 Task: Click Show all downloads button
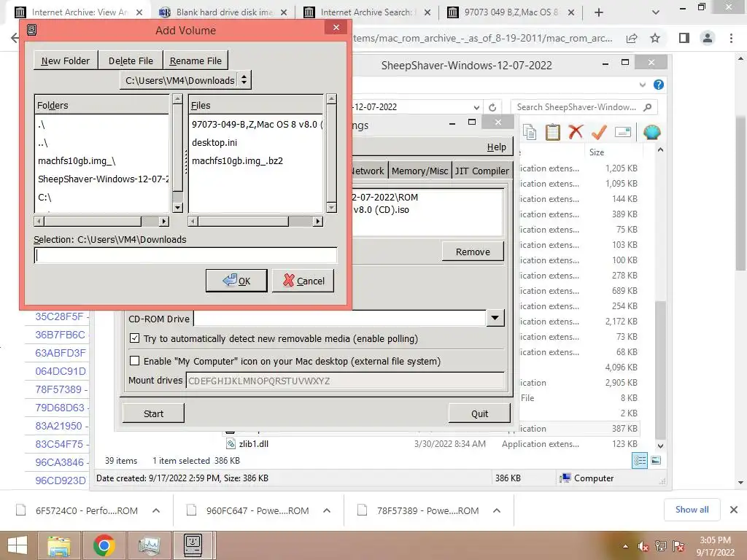point(692,510)
